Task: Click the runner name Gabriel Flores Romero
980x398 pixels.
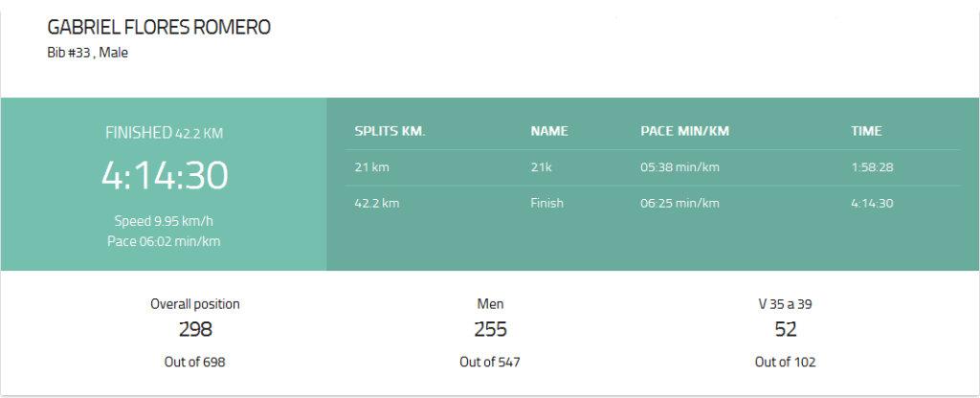Action: [159, 28]
